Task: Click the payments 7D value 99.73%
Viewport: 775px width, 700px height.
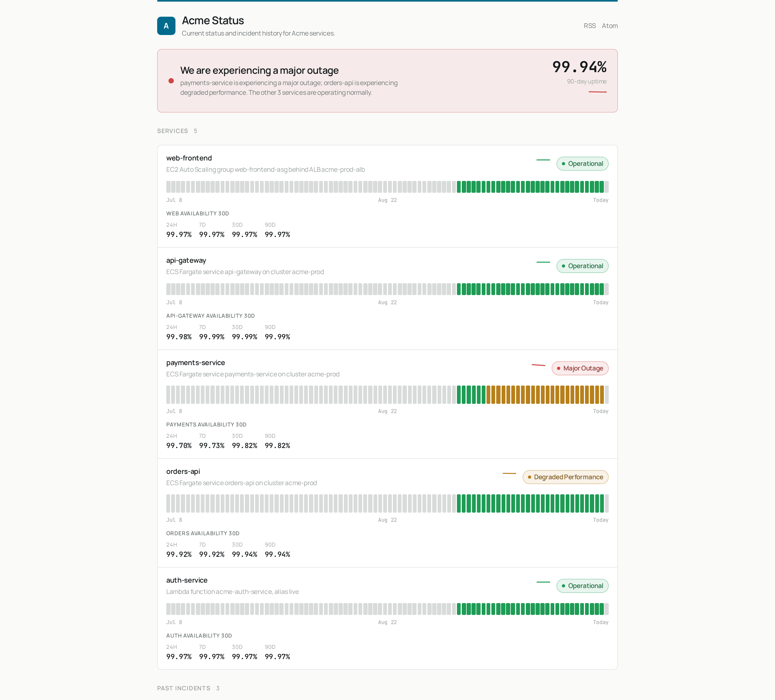Action: coord(212,446)
